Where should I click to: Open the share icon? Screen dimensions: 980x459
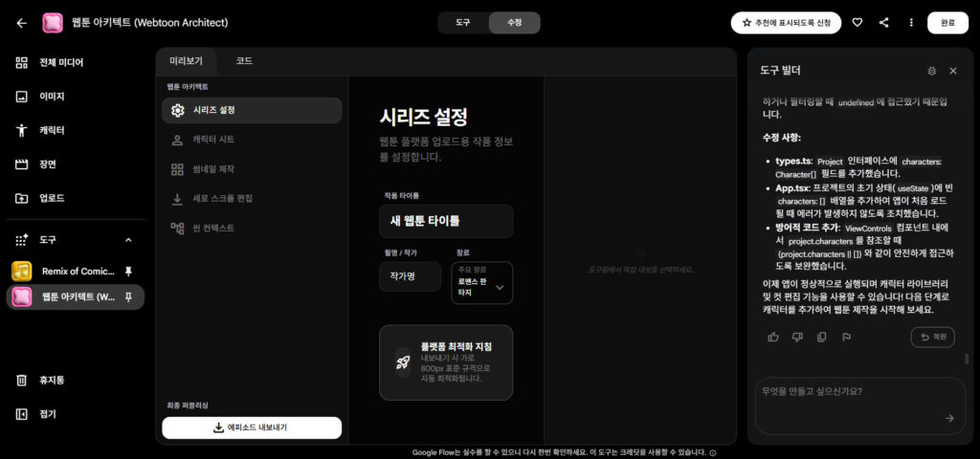(883, 23)
